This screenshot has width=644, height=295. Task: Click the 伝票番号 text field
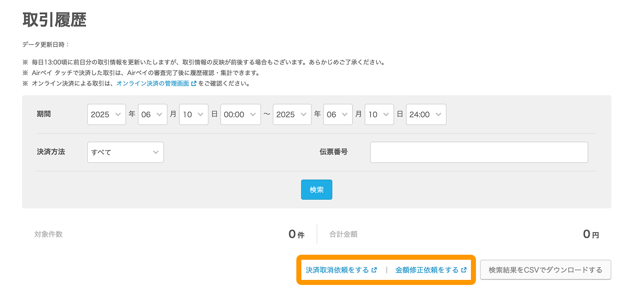(x=478, y=152)
